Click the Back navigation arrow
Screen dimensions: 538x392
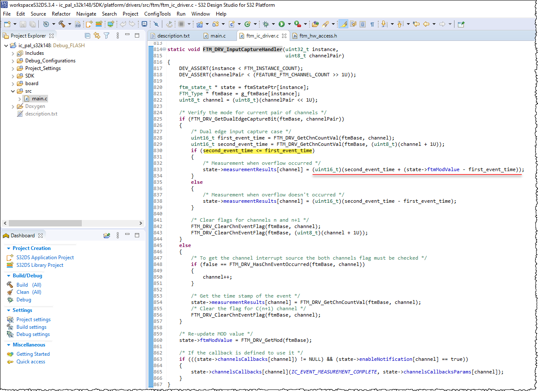click(x=426, y=24)
